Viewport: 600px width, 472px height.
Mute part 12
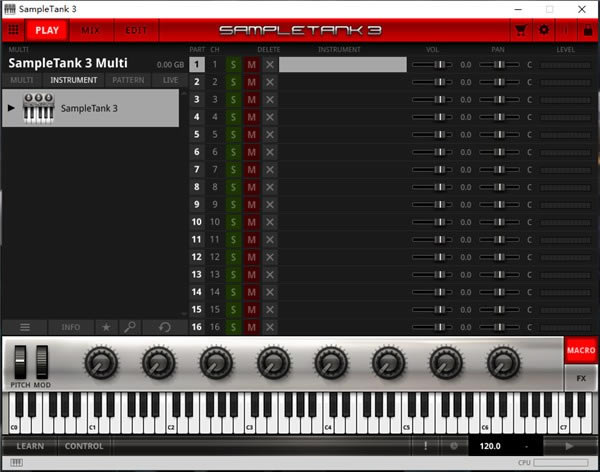tap(251, 257)
